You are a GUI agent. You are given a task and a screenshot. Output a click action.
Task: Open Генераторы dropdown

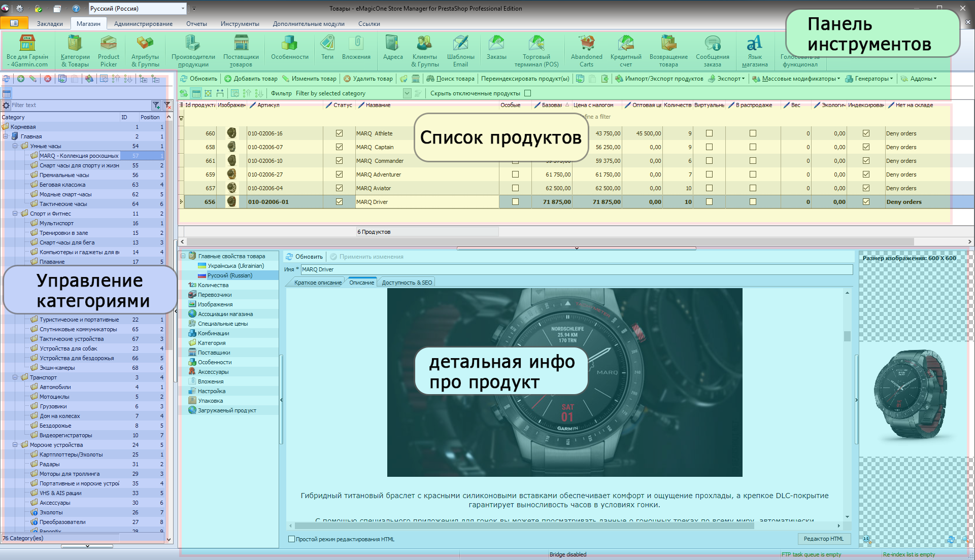pyautogui.click(x=869, y=79)
